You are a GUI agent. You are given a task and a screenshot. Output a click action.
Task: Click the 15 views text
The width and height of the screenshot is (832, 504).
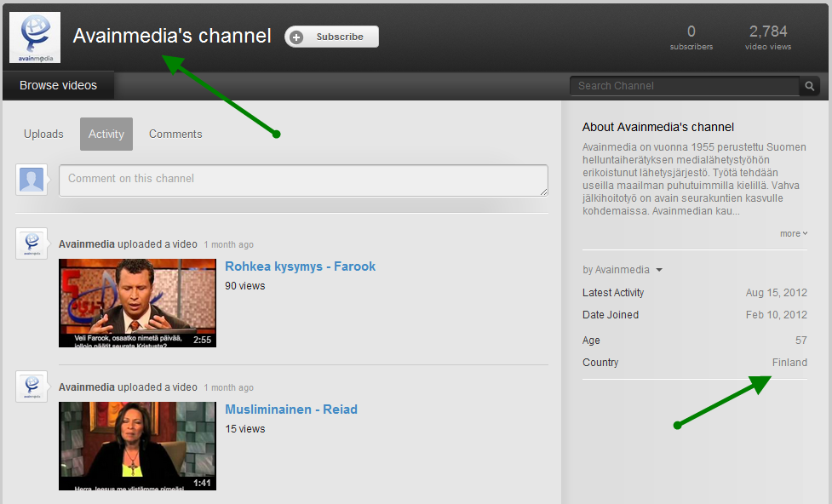click(x=245, y=429)
